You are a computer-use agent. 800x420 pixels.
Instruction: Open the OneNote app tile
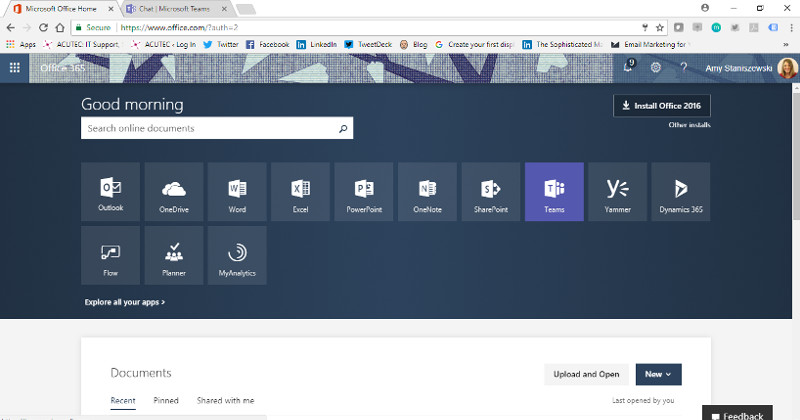click(428, 191)
